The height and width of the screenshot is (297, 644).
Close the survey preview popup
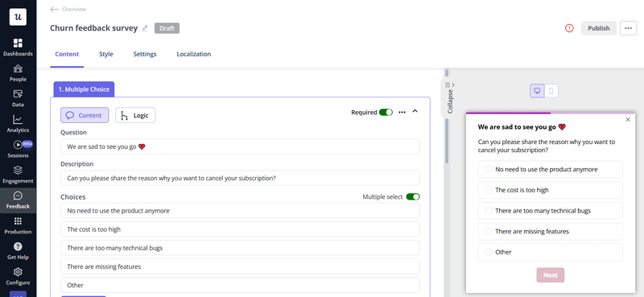point(628,120)
